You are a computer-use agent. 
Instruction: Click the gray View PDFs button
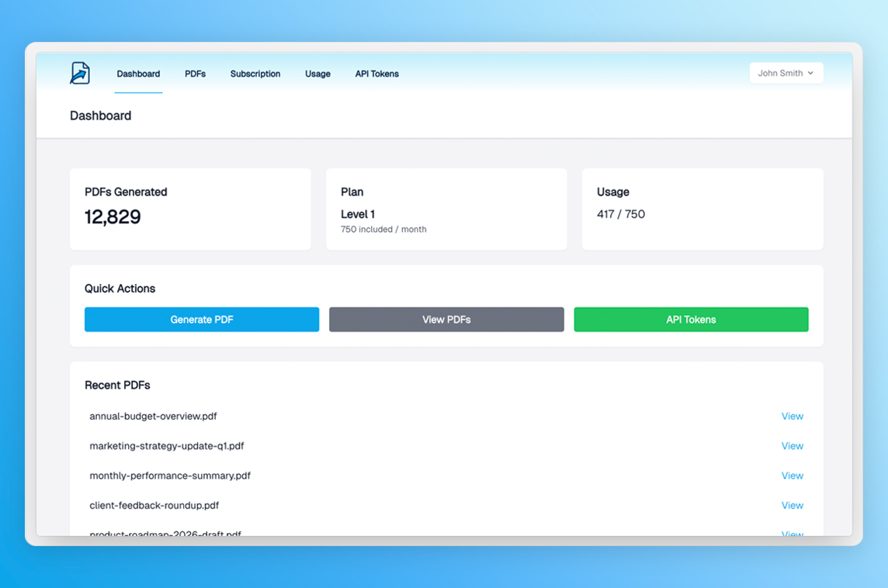tap(446, 320)
